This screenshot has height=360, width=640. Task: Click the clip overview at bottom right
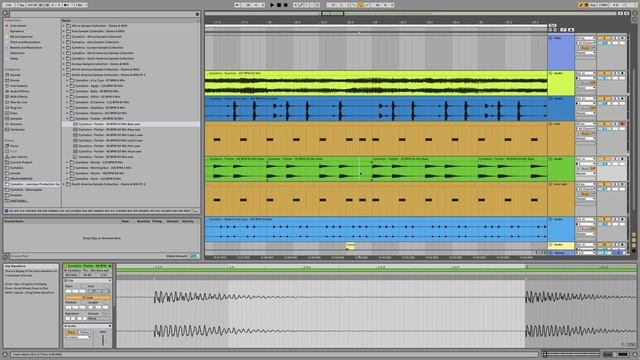point(571,354)
